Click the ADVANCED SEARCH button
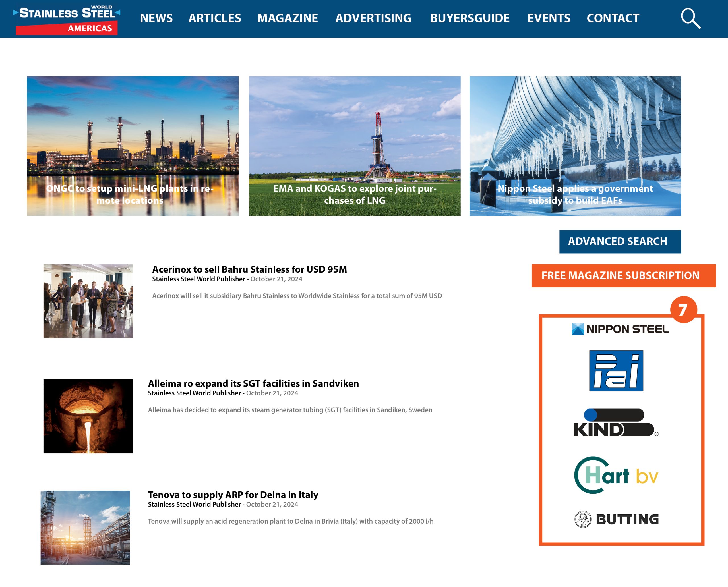 pos(620,241)
